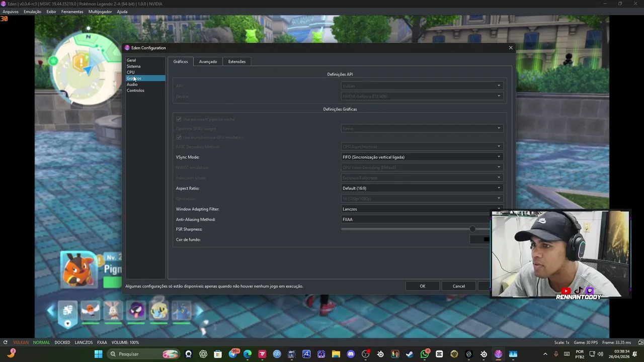Toggle VULKAN renderer in status bar

coord(21,342)
